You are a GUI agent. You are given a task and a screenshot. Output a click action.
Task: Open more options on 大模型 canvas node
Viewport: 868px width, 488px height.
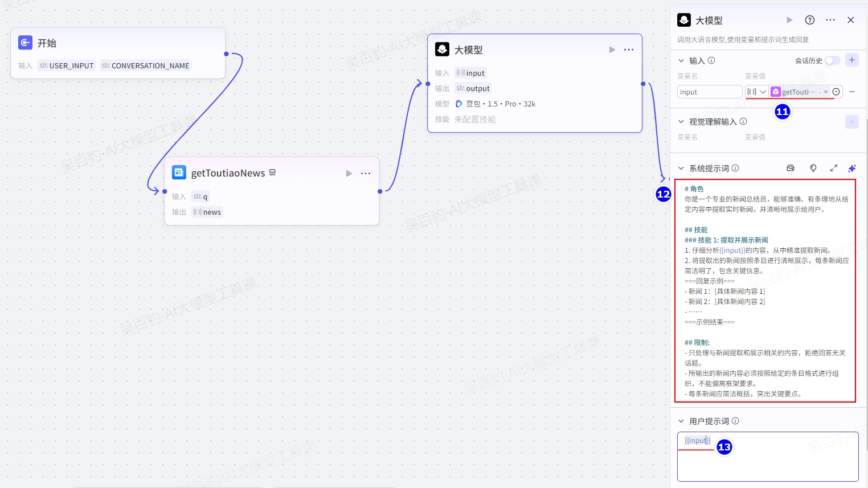(x=628, y=50)
